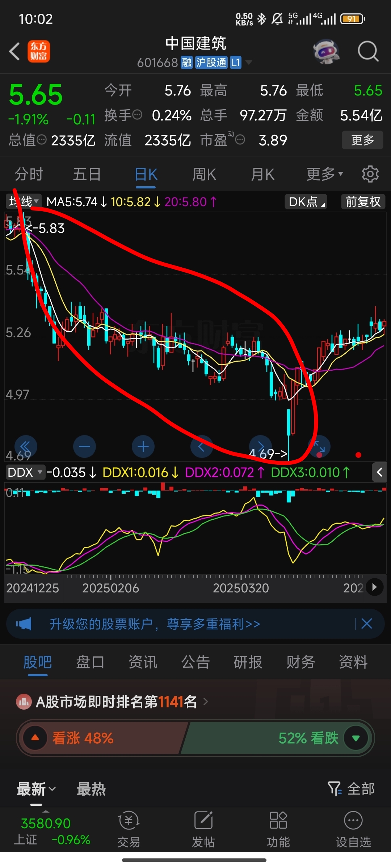Tap the battery indicator in status bar
391x868 pixels.
tap(353, 19)
